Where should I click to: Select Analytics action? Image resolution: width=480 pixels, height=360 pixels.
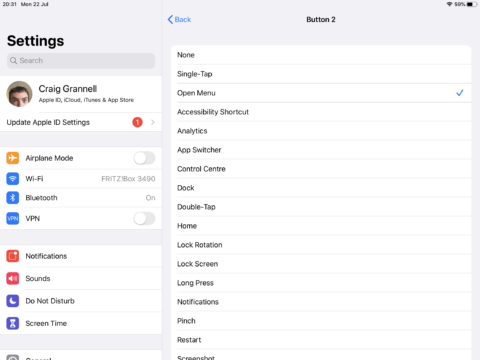pos(321,131)
